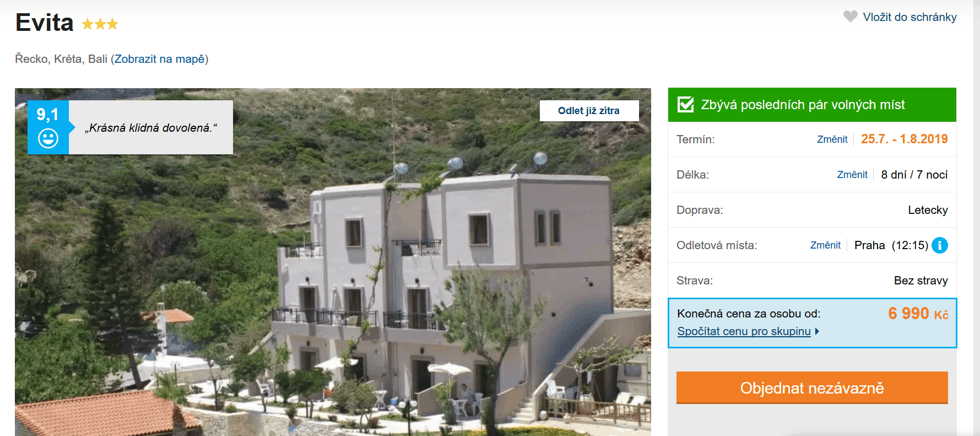Click the blue info icon beside Praha departure
Image resolution: width=980 pixels, height=436 pixels.
(940, 245)
